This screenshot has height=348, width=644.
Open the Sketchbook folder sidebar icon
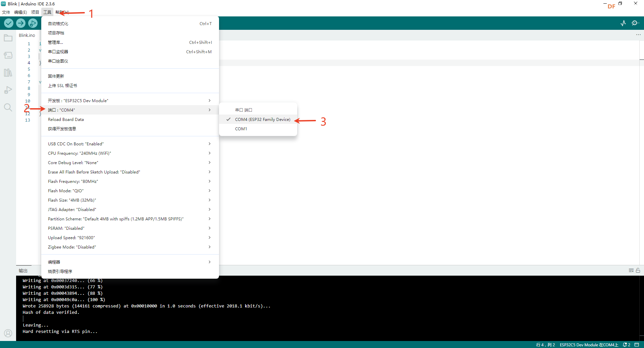coord(8,38)
